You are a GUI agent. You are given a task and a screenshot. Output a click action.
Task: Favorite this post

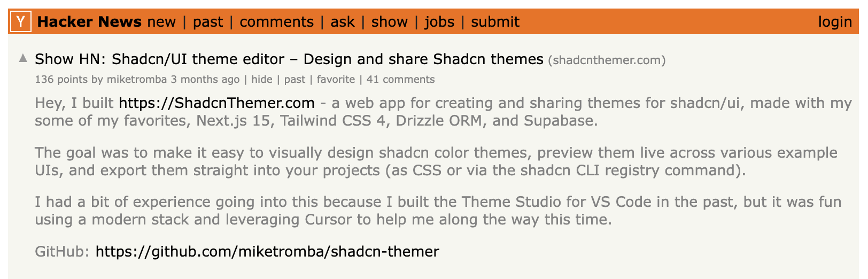click(x=336, y=80)
